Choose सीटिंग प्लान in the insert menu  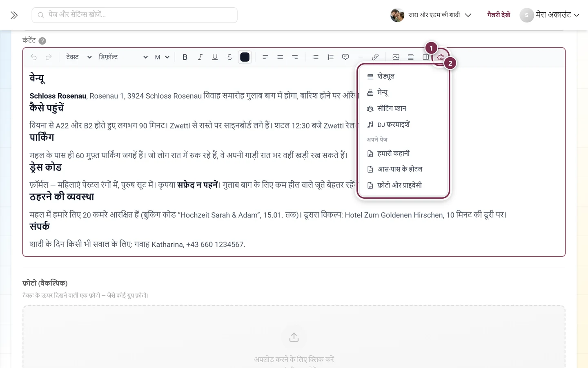pyautogui.click(x=403, y=108)
